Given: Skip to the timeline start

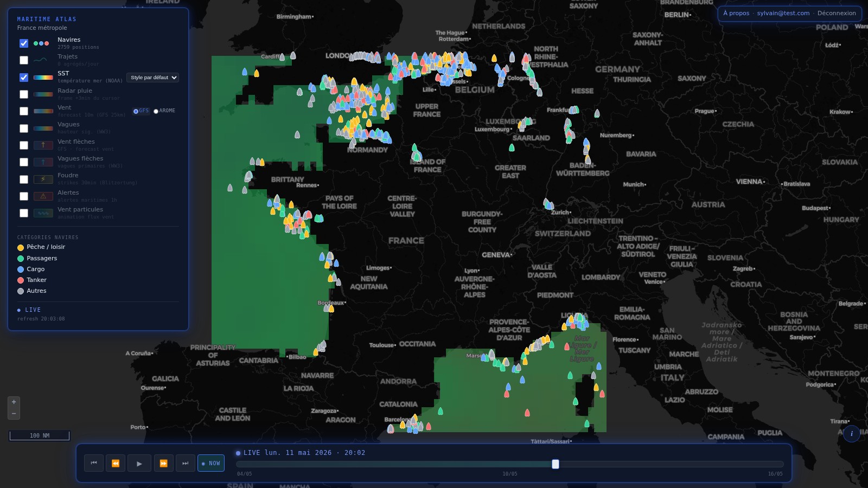Looking at the screenshot, I should [x=94, y=463].
